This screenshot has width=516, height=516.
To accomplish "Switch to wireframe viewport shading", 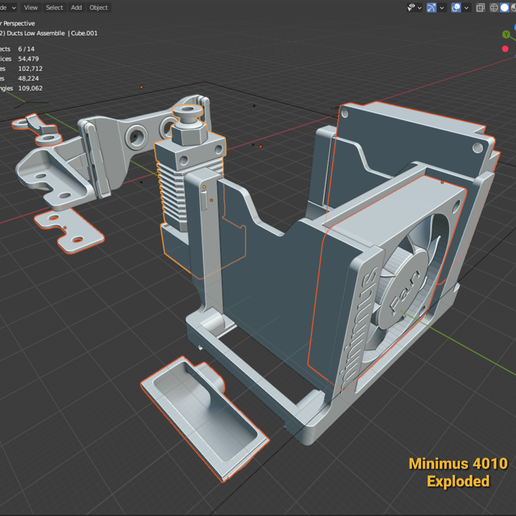I will click(494, 7).
